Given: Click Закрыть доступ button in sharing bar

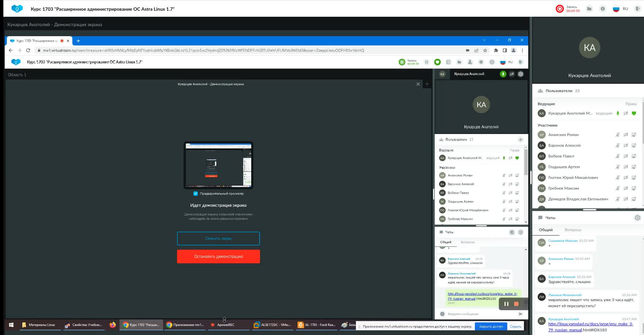Looking at the screenshot, I should pos(491,326).
